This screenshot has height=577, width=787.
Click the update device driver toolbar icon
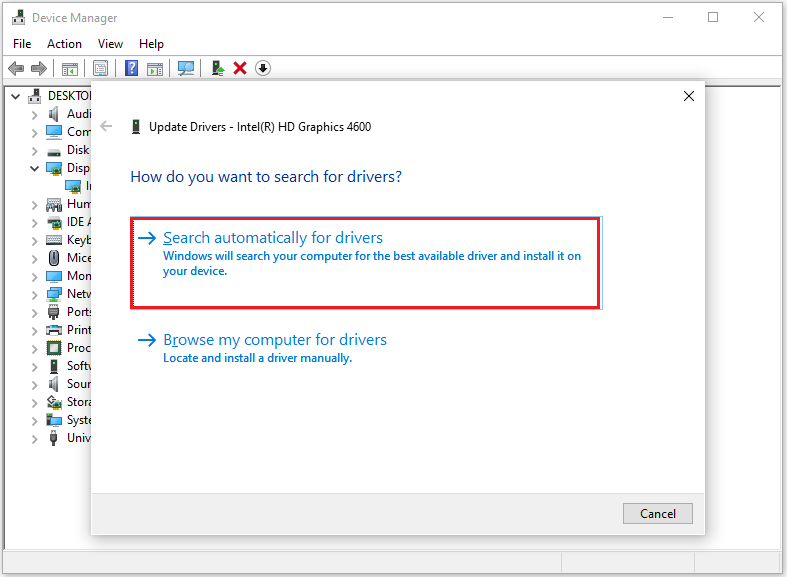coord(217,68)
